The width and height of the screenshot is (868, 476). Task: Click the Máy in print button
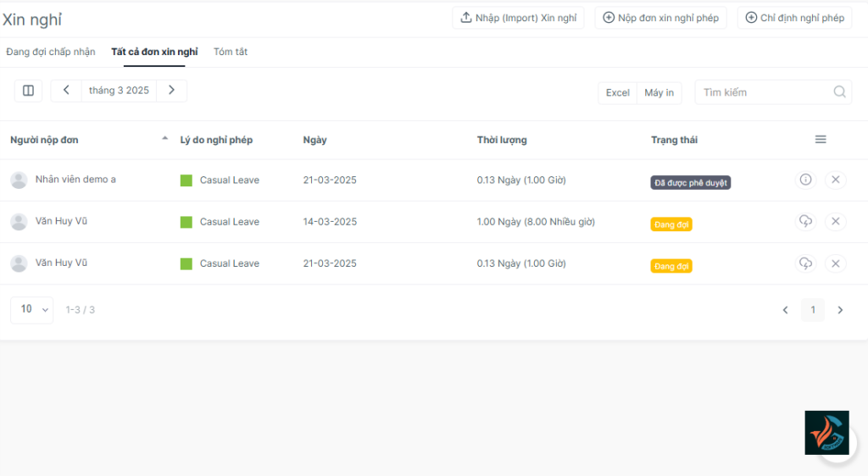point(659,92)
